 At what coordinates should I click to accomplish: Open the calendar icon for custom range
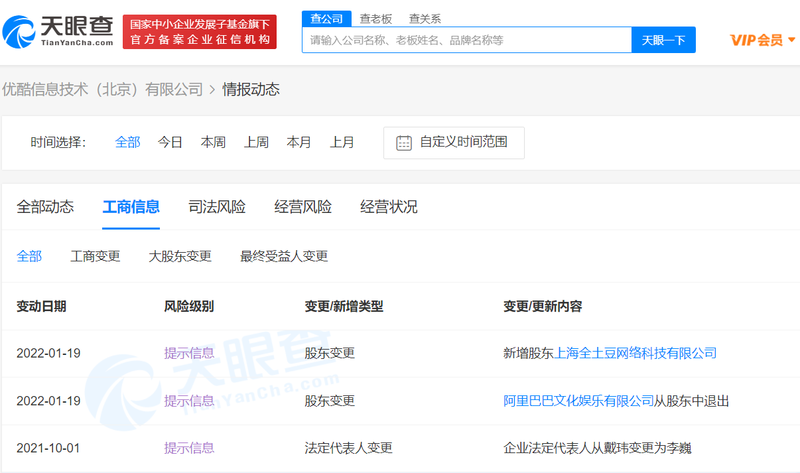pos(404,143)
